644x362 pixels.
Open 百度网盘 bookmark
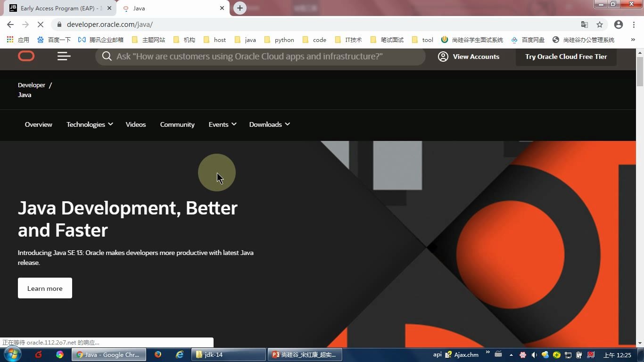tap(528, 40)
